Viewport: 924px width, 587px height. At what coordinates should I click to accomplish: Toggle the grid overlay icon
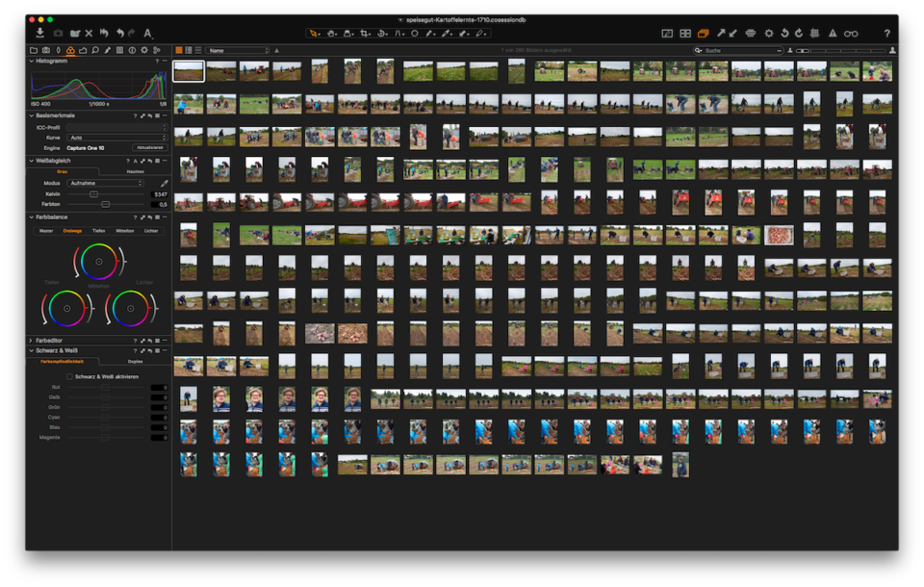pos(815,34)
